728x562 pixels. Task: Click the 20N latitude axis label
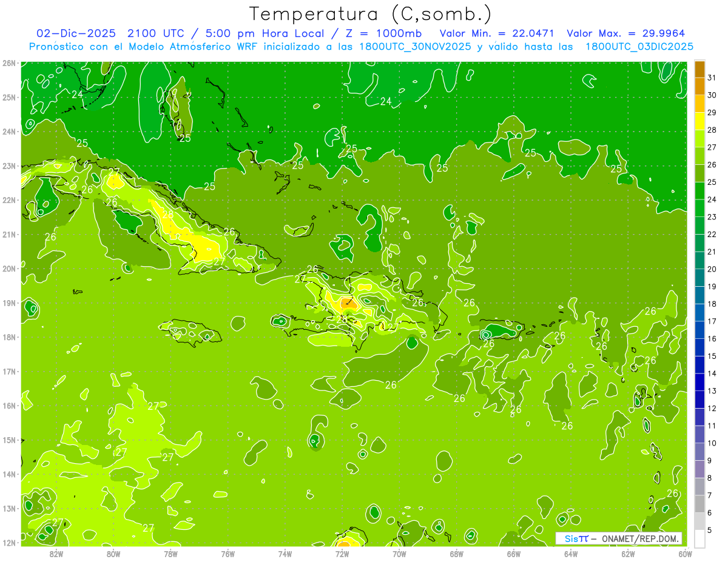pos(8,269)
